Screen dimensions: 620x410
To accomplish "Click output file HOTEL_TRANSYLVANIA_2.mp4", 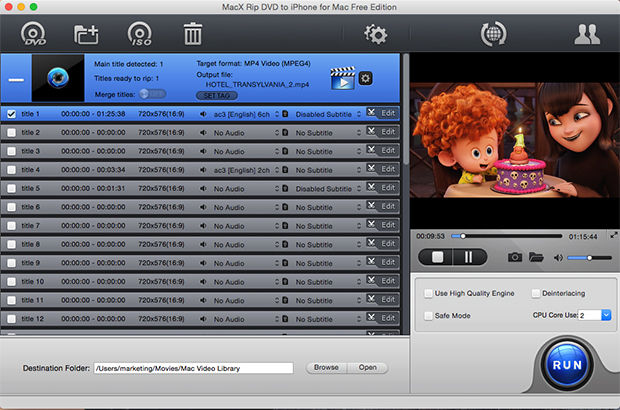I will pyautogui.click(x=257, y=84).
